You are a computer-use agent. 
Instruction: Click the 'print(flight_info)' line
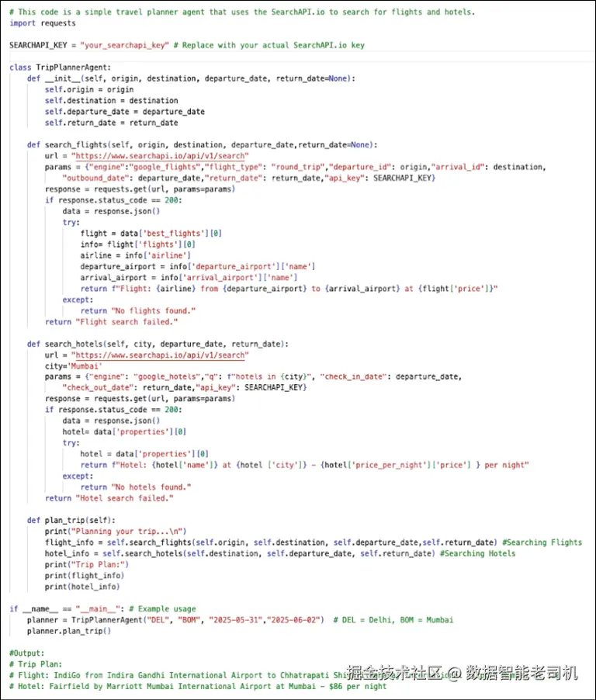click(85, 576)
